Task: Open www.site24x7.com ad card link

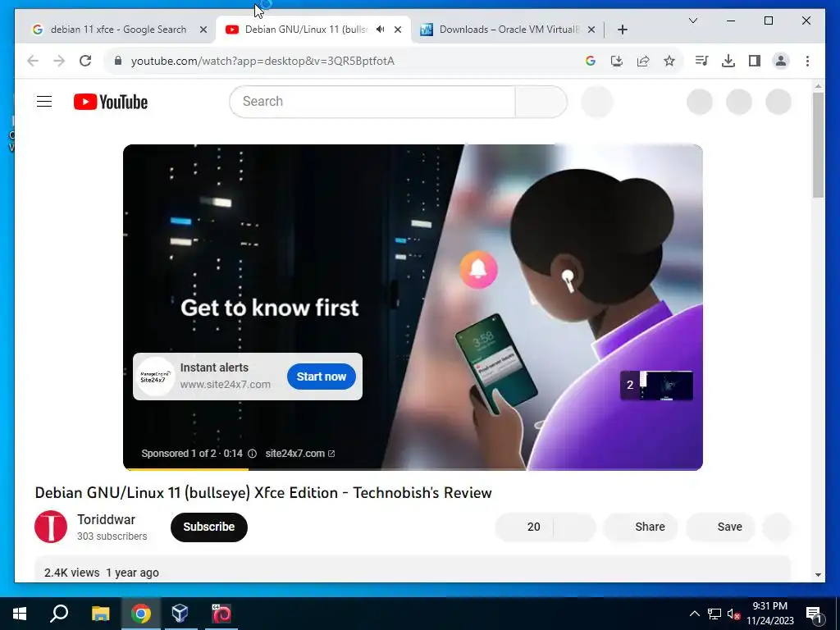Action: pyautogui.click(x=225, y=384)
